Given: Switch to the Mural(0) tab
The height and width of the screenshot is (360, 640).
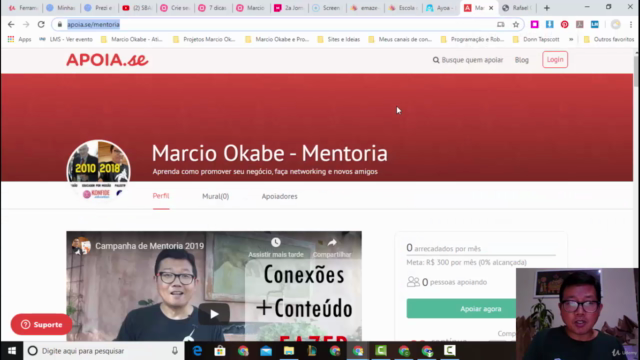Looking at the screenshot, I should coord(216,196).
